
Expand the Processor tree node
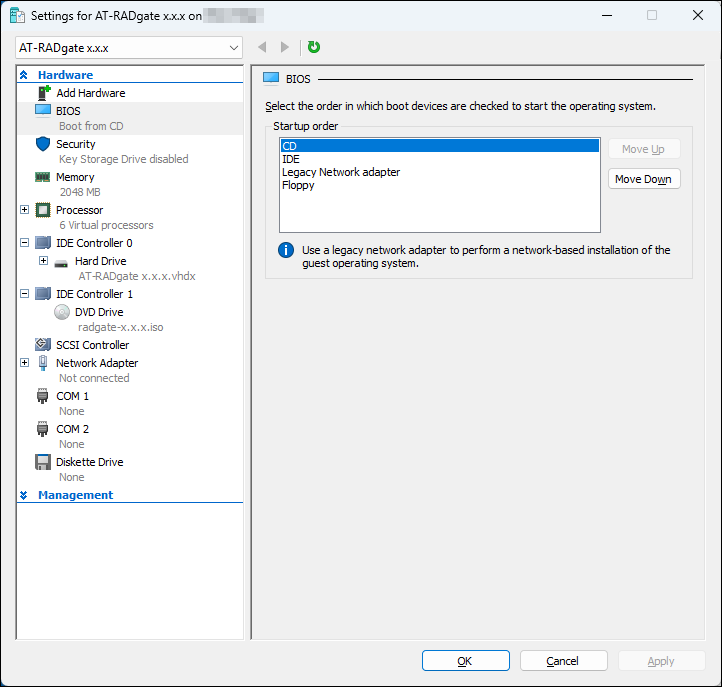[25, 210]
